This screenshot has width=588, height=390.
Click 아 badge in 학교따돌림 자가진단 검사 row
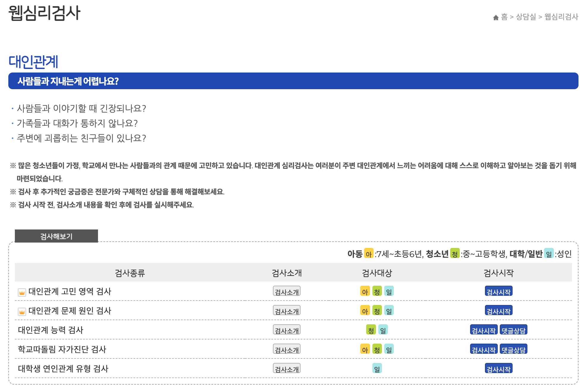coord(365,349)
